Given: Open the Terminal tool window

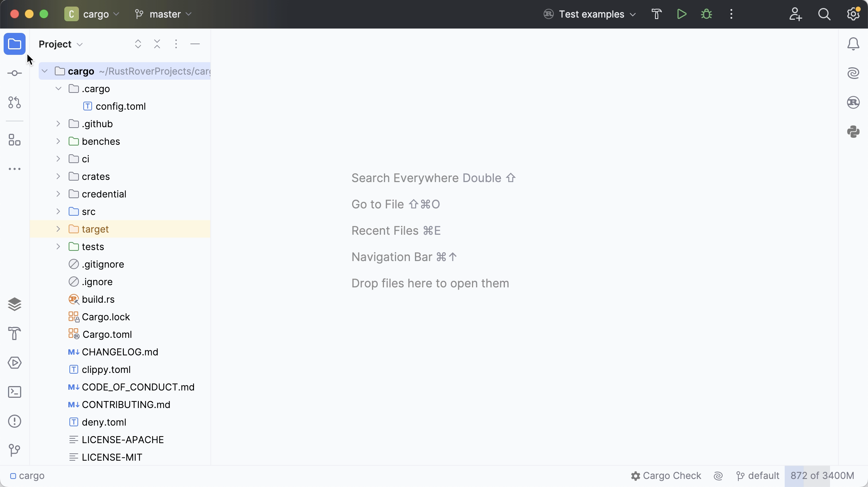Looking at the screenshot, I should coord(15,392).
